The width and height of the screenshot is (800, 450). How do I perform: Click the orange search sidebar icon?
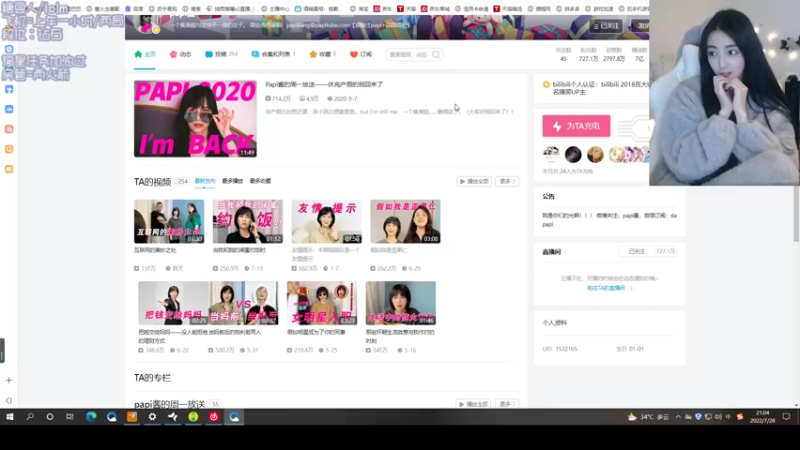tap(9, 149)
